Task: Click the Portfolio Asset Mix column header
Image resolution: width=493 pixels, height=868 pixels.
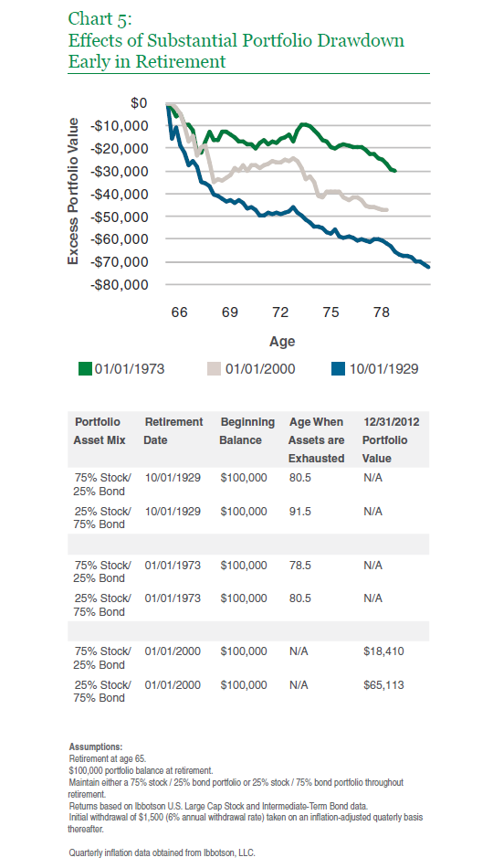Action: pyautogui.click(x=99, y=431)
